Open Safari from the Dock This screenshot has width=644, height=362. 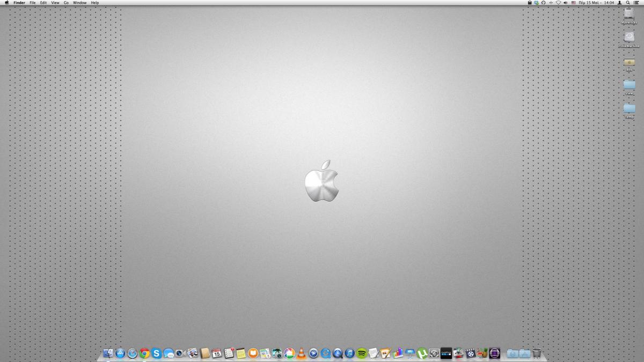pyautogui.click(x=133, y=353)
